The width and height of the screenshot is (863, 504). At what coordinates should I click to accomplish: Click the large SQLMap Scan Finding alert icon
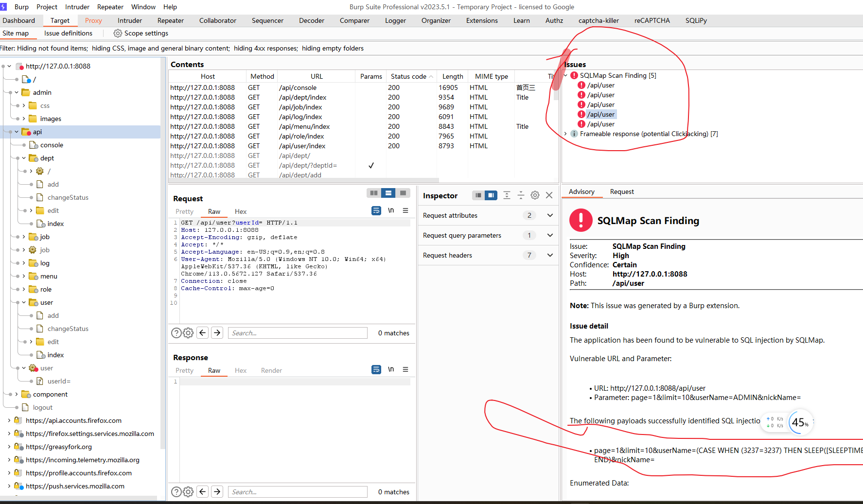(x=581, y=220)
